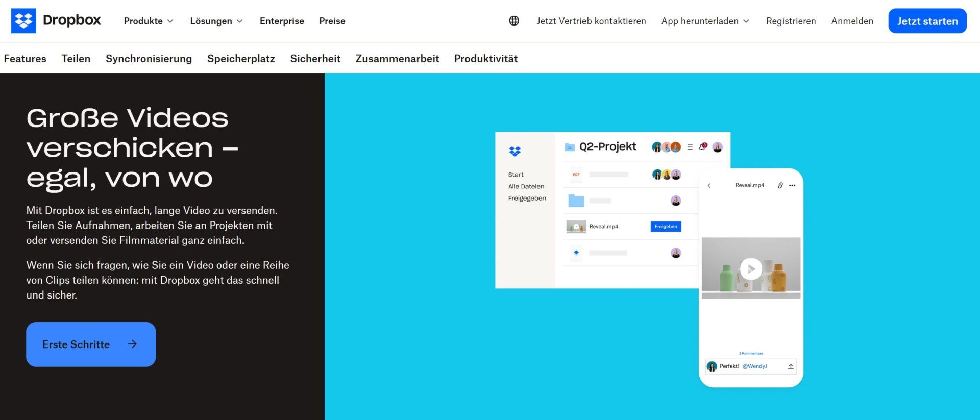The image size is (980, 420).
Task: Click the Q2-Projekt folder icon
Action: [x=570, y=147]
